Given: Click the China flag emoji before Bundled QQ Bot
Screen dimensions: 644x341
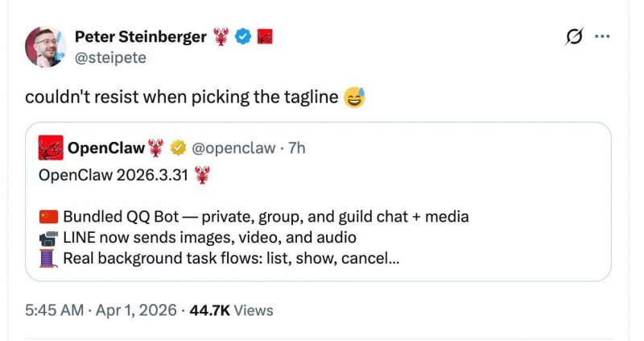Looking at the screenshot, I should (48, 217).
